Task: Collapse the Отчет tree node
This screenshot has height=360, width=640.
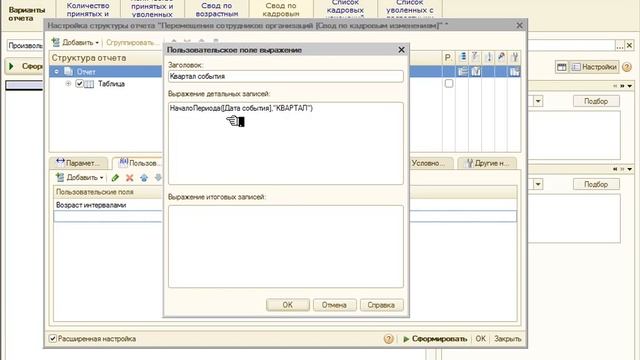Action: (x=56, y=71)
